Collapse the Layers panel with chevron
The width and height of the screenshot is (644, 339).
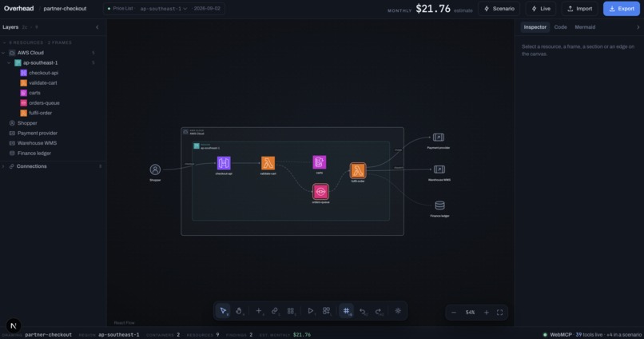click(x=97, y=27)
